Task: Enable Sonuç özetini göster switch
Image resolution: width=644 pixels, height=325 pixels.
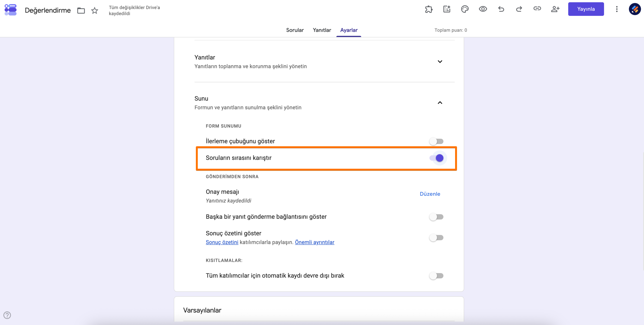Action: click(436, 238)
